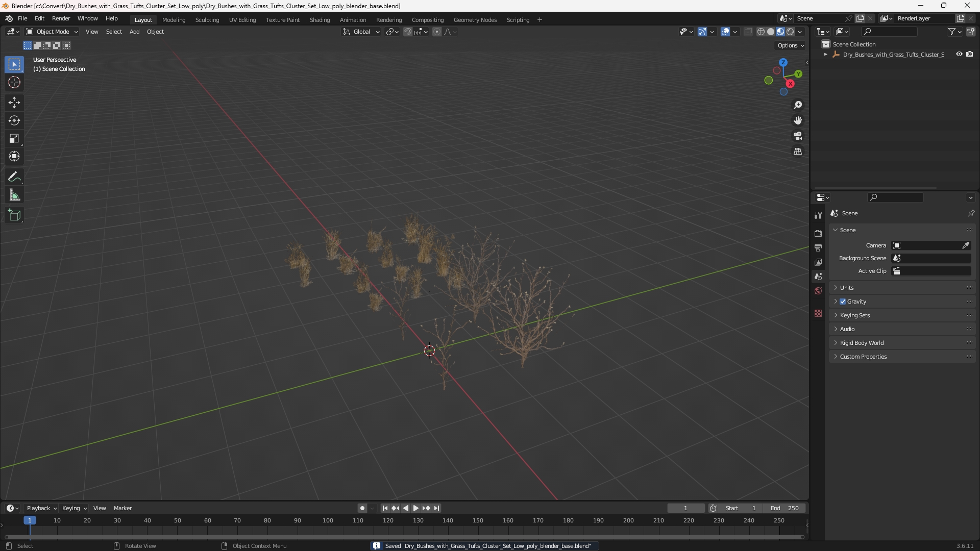Click the current frame field
This screenshot has width=980, height=551.
(685, 508)
